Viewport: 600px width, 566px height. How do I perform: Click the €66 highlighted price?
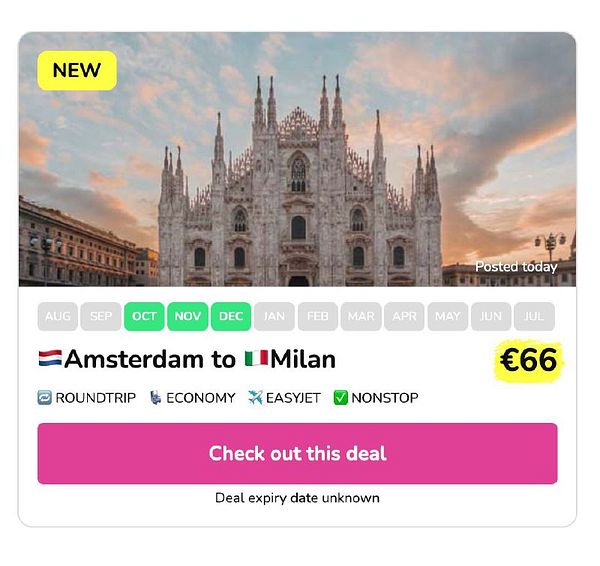pyautogui.click(x=528, y=360)
